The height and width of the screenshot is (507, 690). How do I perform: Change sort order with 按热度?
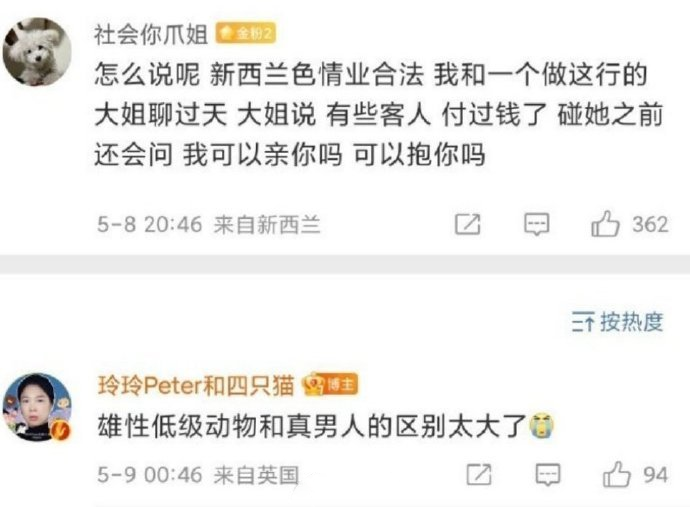(x=617, y=322)
